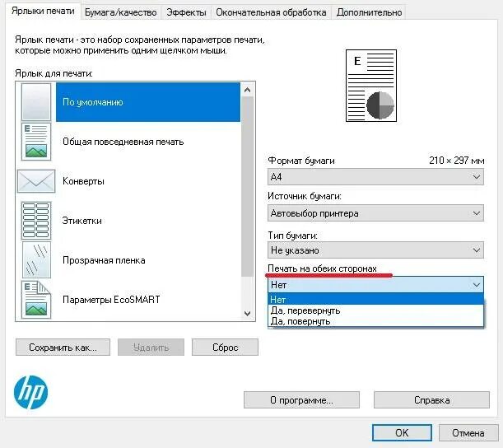
Task: Choose Да, перевернуть option
Action: pos(375,310)
